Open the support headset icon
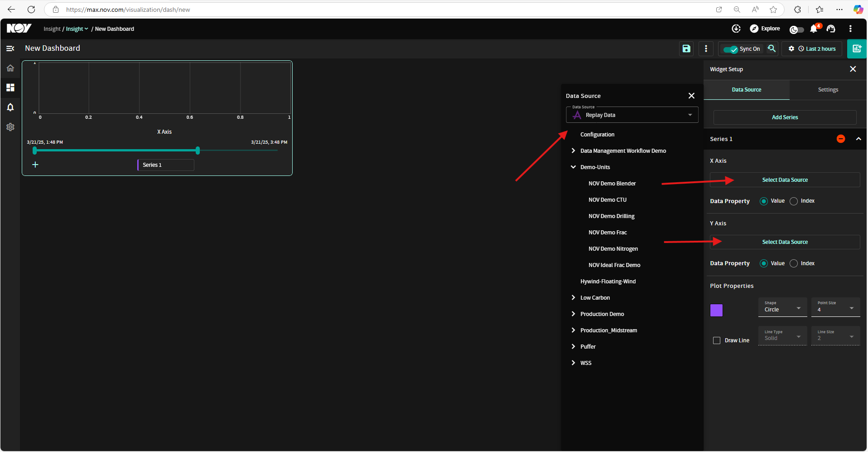This screenshot has height=452, width=868. coord(831,29)
